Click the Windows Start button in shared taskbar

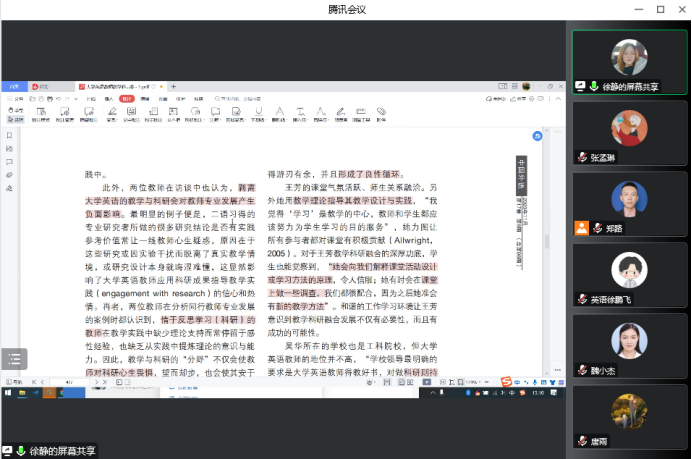[x=7, y=393]
